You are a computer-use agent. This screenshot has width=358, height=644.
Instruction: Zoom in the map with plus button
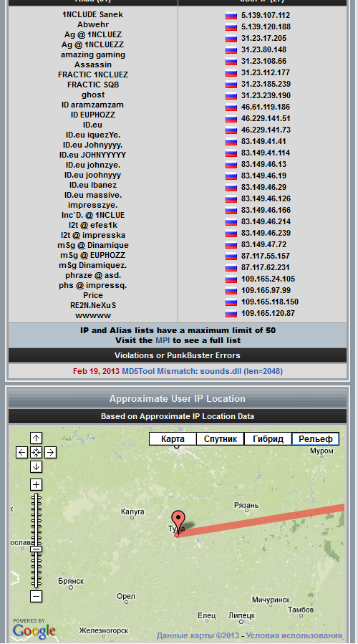point(36,485)
